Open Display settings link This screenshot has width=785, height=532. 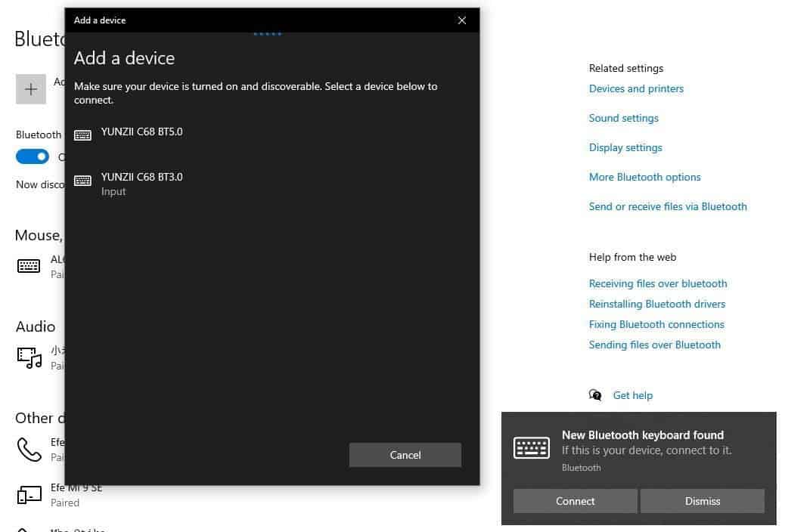click(625, 147)
